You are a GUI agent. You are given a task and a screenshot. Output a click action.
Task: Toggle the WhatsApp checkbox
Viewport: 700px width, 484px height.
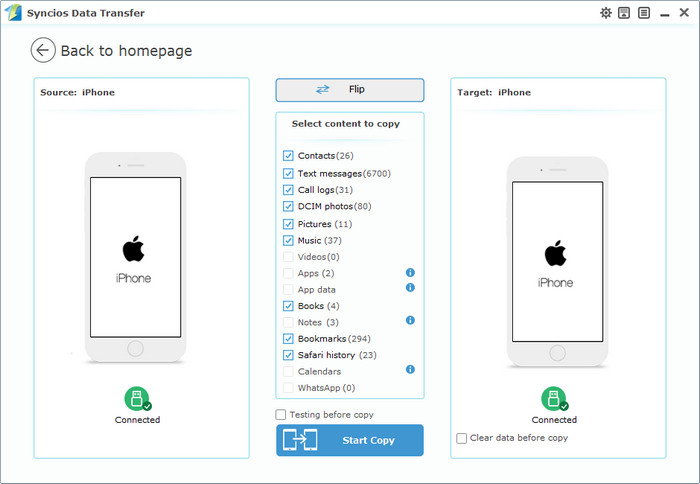pyautogui.click(x=288, y=388)
